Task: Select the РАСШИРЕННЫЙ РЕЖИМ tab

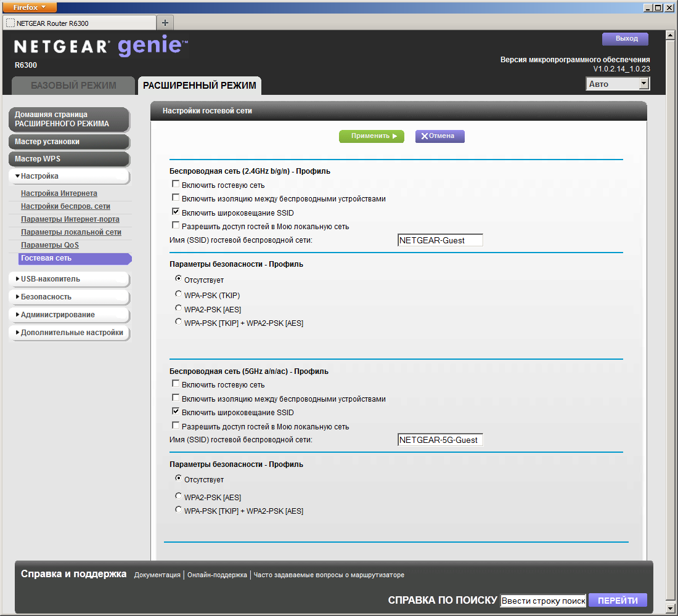Action: pyautogui.click(x=199, y=86)
